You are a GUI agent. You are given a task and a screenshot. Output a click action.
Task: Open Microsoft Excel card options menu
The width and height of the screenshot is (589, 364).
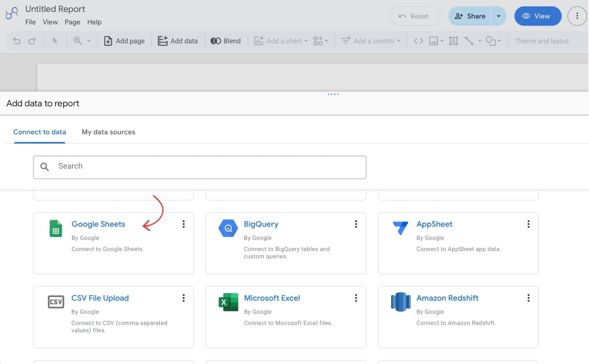coord(356,298)
